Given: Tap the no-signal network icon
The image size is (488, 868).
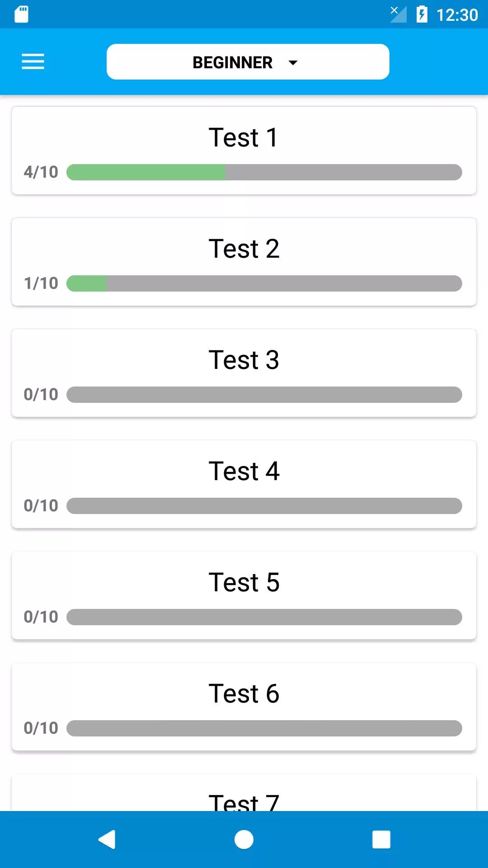Looking at the screenshot, I should click(398, 14).
